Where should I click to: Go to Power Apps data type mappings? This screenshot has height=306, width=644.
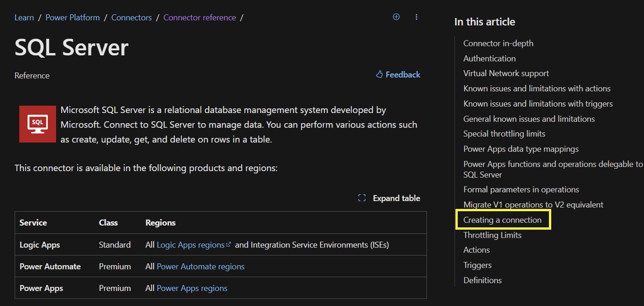pyautogui.click(x=521, y=149)
